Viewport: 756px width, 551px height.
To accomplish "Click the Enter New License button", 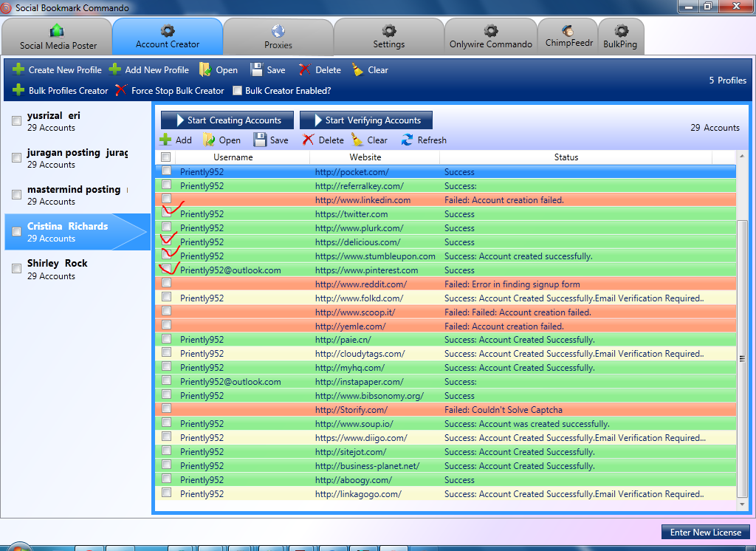I will [x=705, y=533].
